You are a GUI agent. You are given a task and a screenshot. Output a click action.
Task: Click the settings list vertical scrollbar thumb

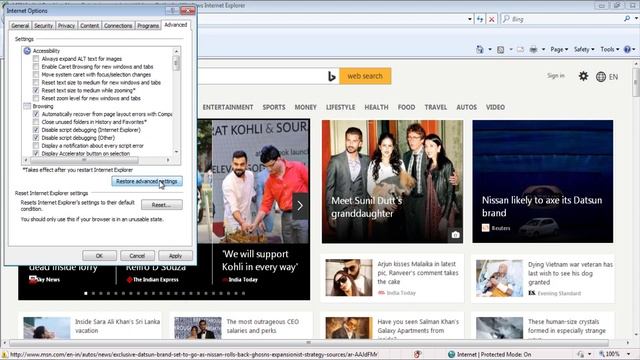point(176,64)
